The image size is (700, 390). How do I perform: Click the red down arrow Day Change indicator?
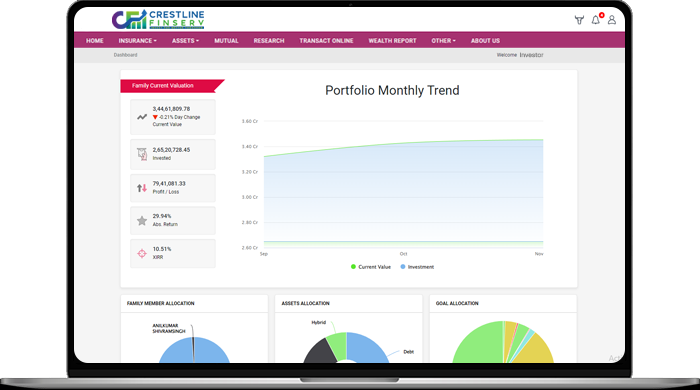coord(155,117)
